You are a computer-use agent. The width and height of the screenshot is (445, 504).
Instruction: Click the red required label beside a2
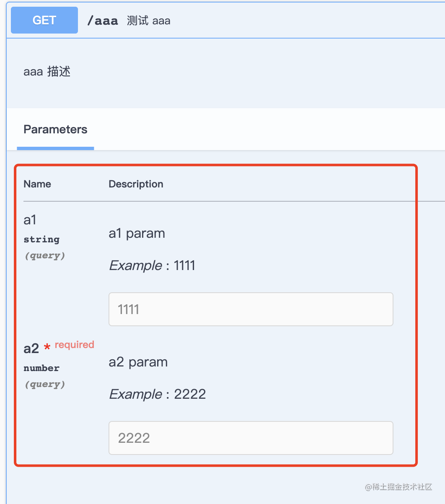click(x=74, y=345)
